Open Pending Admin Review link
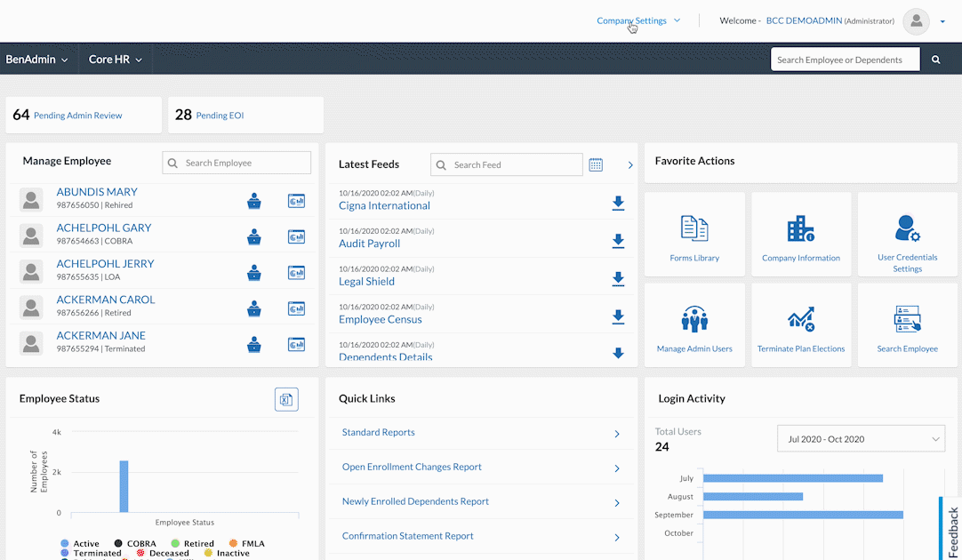Screen dimensions: 962x560 point(77,116)
